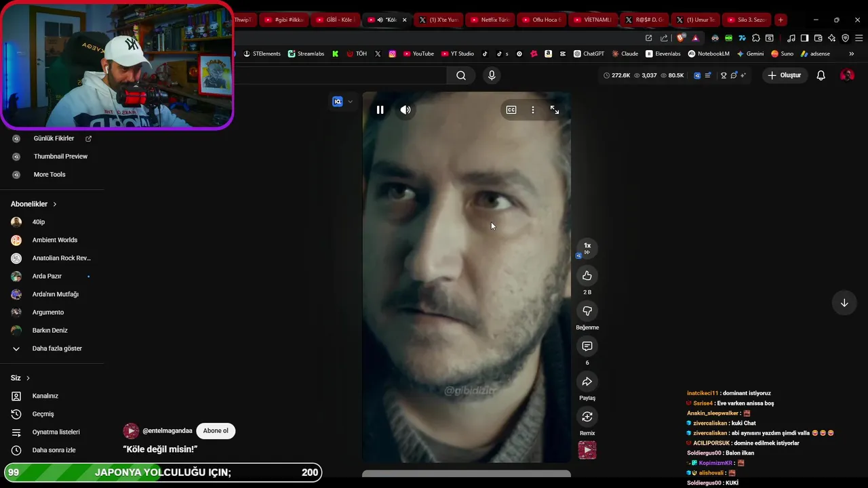
Task: Open the browser extensions puzzle icon
Action: coord(756,38)
